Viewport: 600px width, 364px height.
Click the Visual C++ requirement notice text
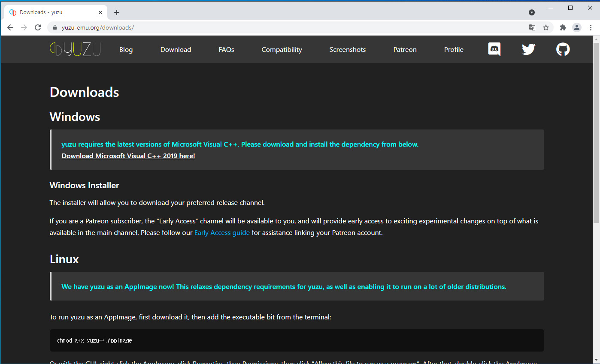coord(240,144)
